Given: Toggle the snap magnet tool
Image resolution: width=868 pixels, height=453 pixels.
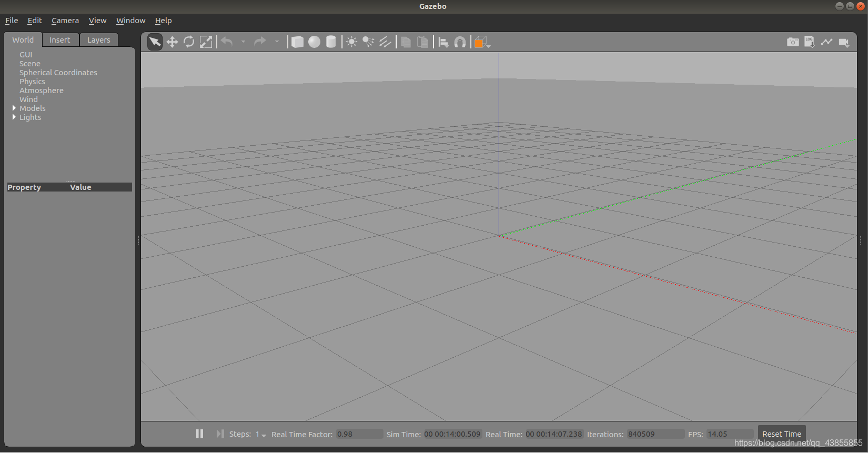Looking at the screenshot, I should (460, 42).
